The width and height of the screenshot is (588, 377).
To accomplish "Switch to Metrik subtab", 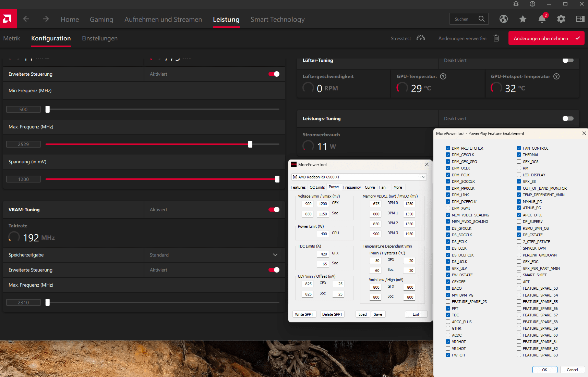I will pos(12,38).
